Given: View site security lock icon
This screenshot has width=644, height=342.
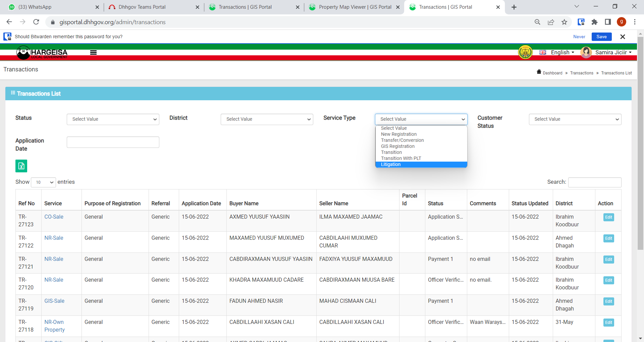Looking at the screenshot, I should 52,22.
